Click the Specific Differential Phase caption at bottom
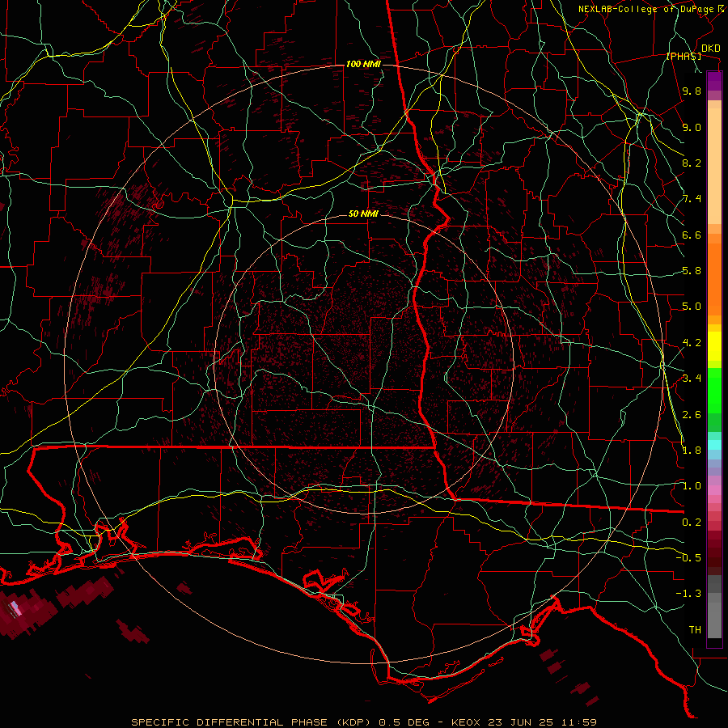Screen dimensions: 728x728 point(363,722)
